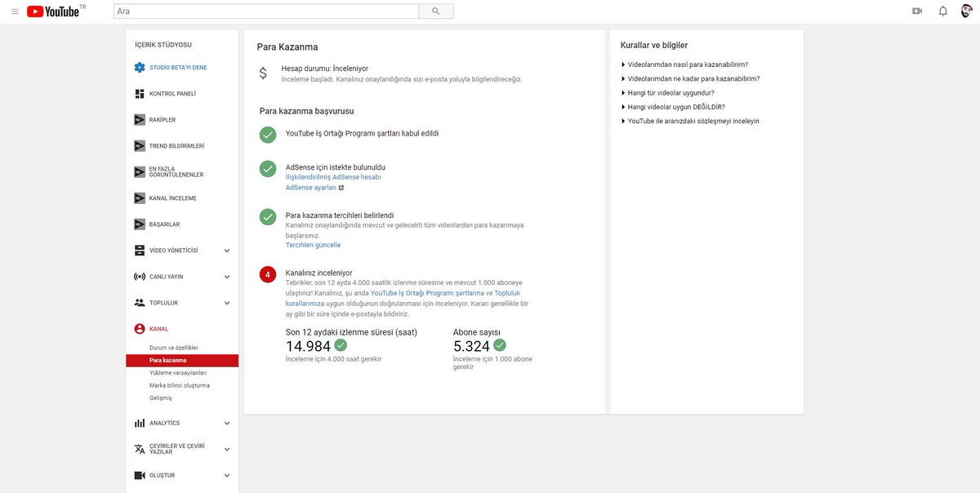Expand 'Videolarımdan ne kadar para kazanabilirim?'
The image size is (980, 493).
691,78
